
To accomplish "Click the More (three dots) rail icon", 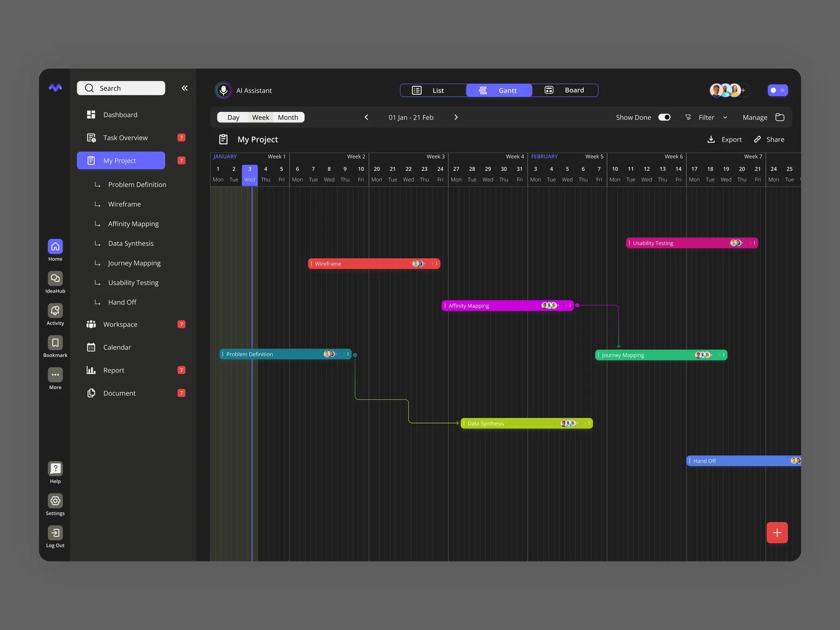I will 55,375.
